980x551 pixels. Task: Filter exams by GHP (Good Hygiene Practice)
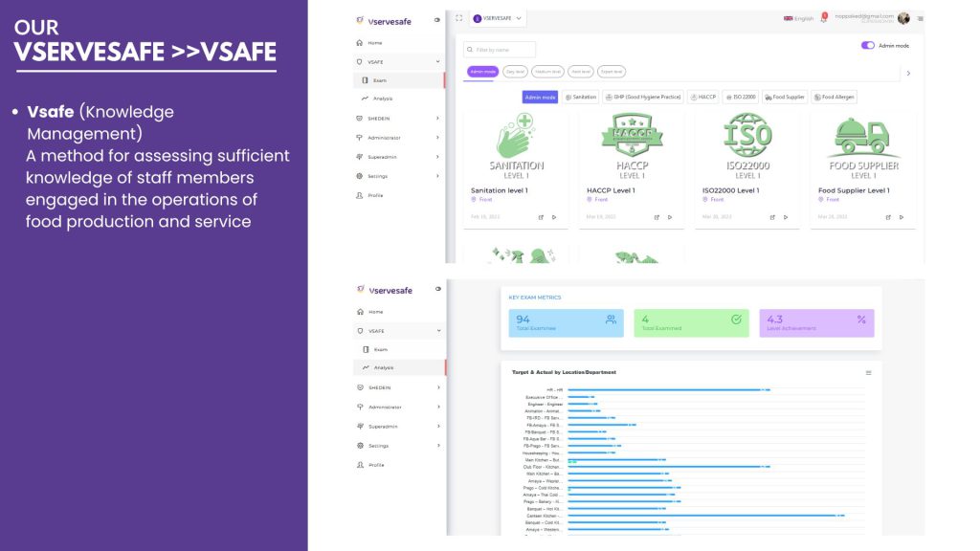[x=643, y=97]
